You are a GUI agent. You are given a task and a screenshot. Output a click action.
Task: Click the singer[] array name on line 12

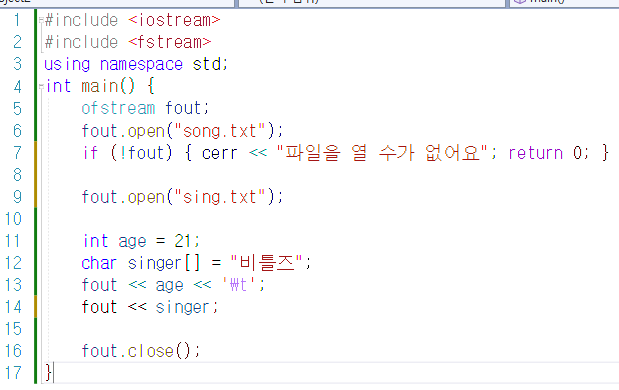(164, 263)
